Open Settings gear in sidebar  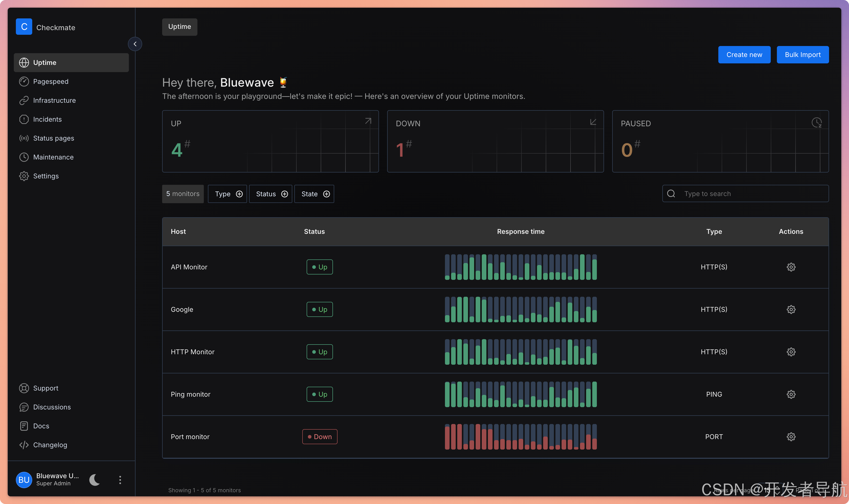[24, 176]
